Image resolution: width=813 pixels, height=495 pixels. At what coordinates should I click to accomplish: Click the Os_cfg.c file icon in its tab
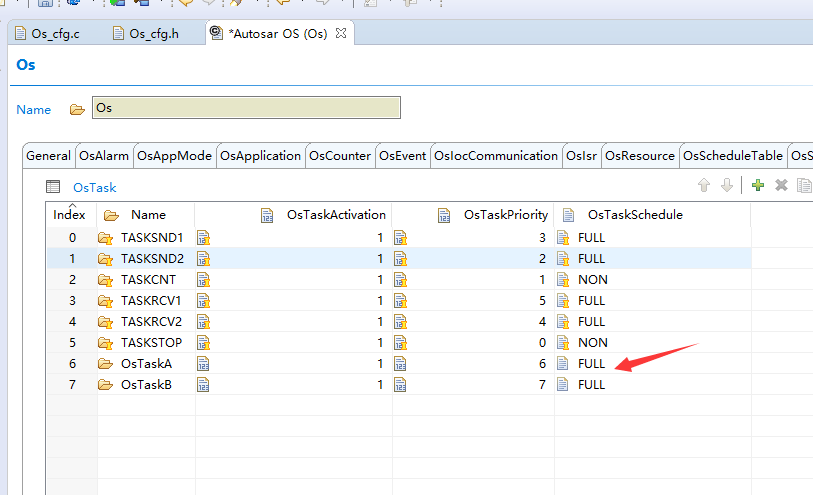pyautogui.click(x=20, y=33)
